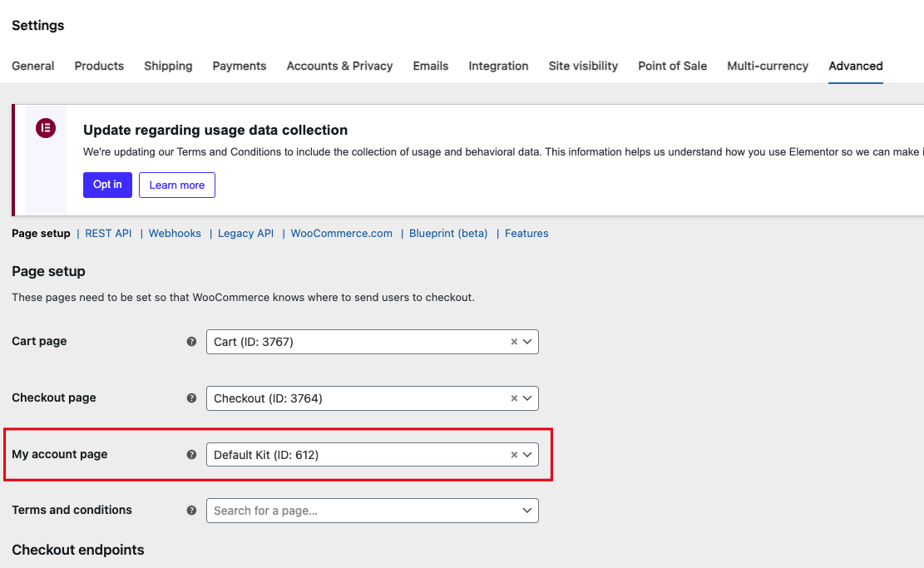
Task: Click the Page setup section heading
Action: (48, 272)
